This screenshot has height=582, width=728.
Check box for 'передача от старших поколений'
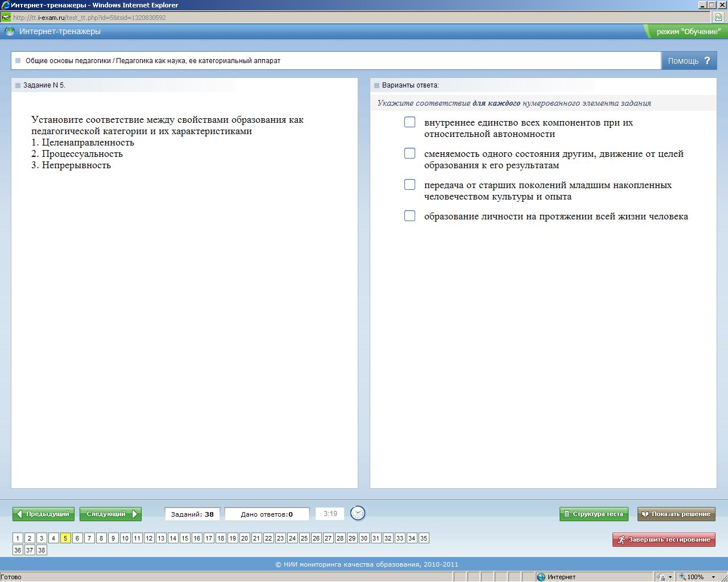point(409,185)
